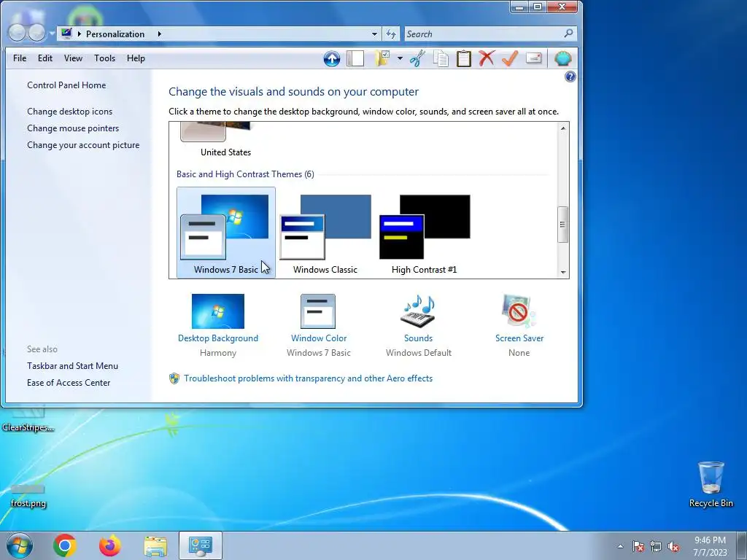Open the View menu

[x=73, y=58]
